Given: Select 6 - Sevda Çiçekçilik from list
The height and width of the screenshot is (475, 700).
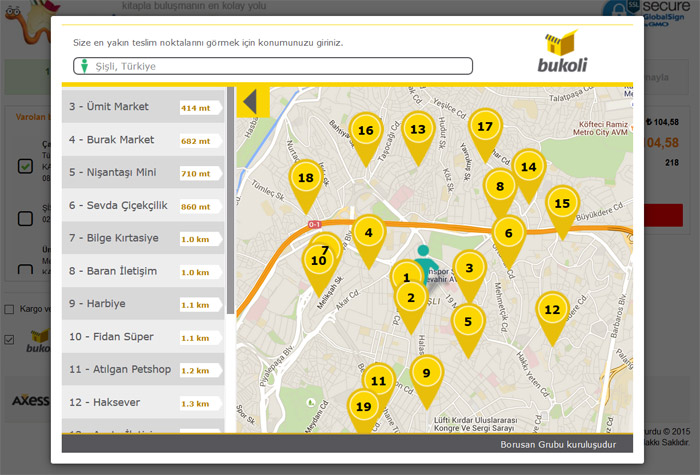Looking at the screenshot, I should coord(143,205).
